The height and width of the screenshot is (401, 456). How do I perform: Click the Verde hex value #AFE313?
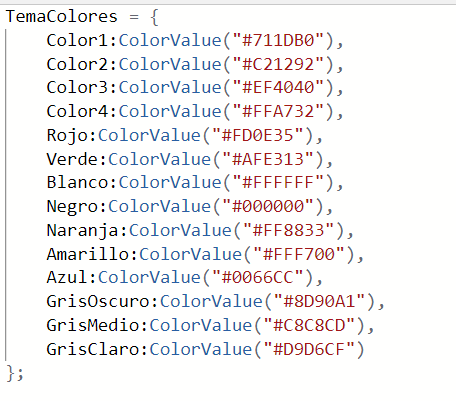268,159
